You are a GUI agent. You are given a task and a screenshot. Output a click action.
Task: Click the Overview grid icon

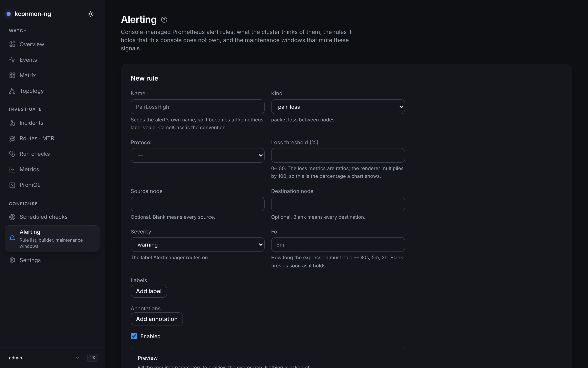(x=12, y=44)
